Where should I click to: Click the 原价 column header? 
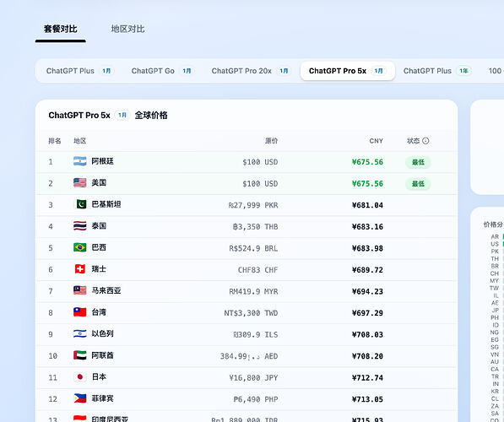pos(271,141)
